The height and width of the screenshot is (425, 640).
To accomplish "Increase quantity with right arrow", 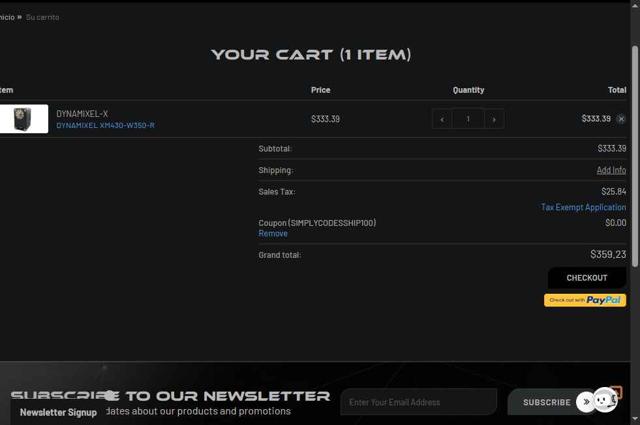I will pyautogui.click(x=494, y=119).
